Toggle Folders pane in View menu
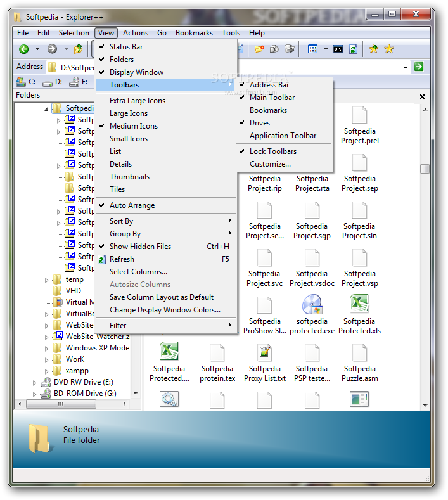The height and width of the screenshot is (500, 448). 166,60
